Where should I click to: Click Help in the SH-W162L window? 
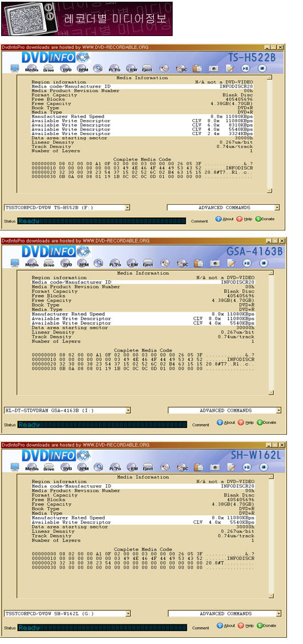coord(245,626)
